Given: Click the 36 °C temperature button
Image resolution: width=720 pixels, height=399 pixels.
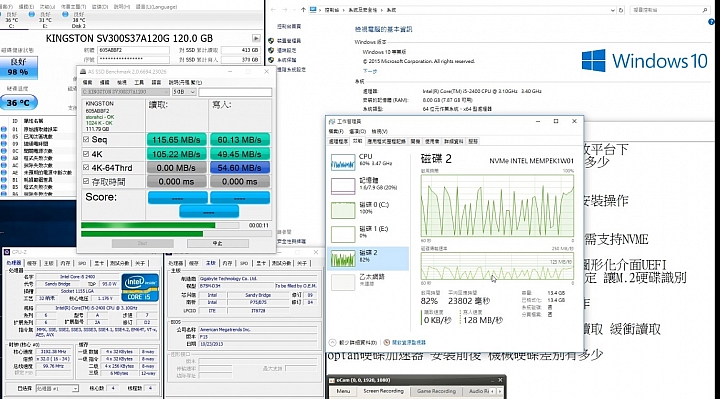Looking at the screenshot, I should click(18, 102).
